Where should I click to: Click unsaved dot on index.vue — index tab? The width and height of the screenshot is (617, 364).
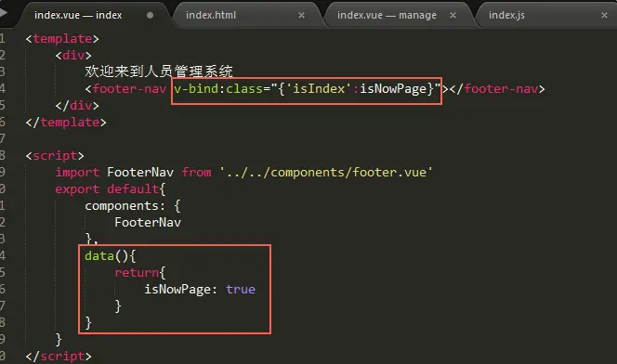pos(150,16)
